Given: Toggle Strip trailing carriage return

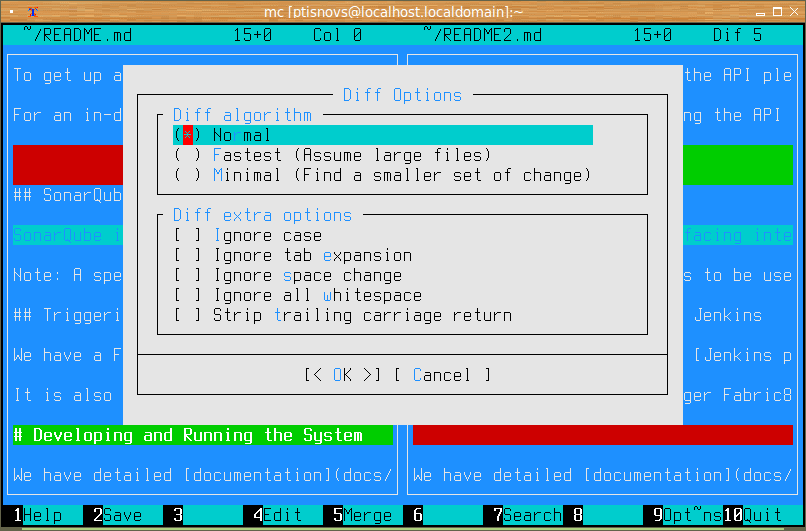Looking at the screenshot, I should pyautogui.click(x=343, y=315).
